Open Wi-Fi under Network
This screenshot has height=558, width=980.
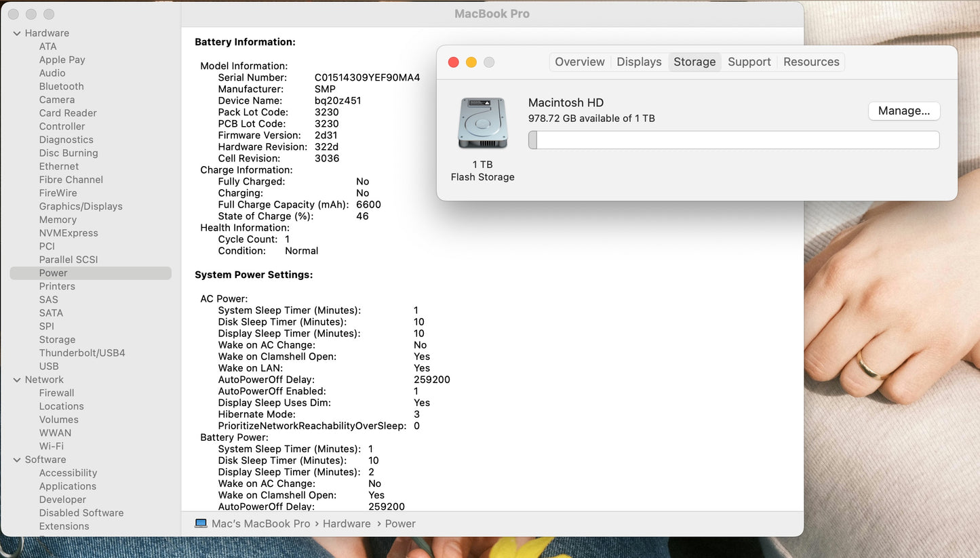tap(52, 446)
